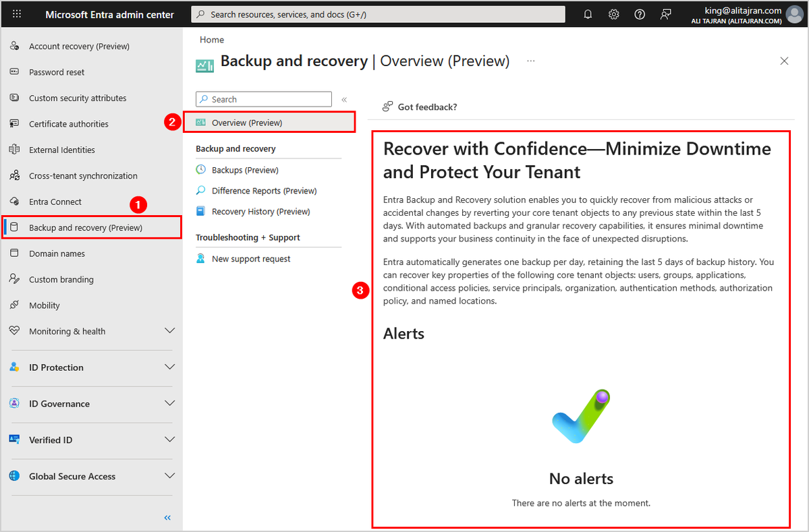Collapse the main sidebar with double chevron
Viewport: 809px width, 532px height.
click(x=167, y=518)
